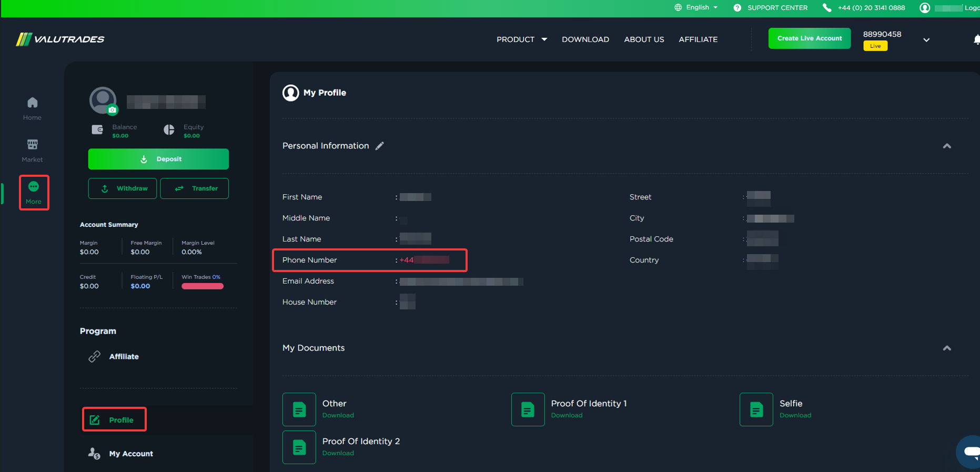980x472 pixels.
Task: Click the Create Live Account button
Action: [x=809, y=38]
